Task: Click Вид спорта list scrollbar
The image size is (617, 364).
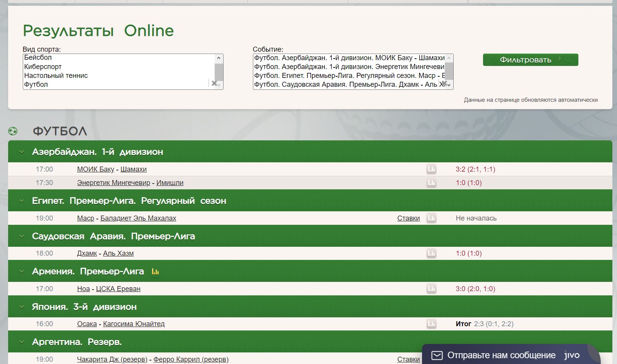Action: [x=219, y=72]
